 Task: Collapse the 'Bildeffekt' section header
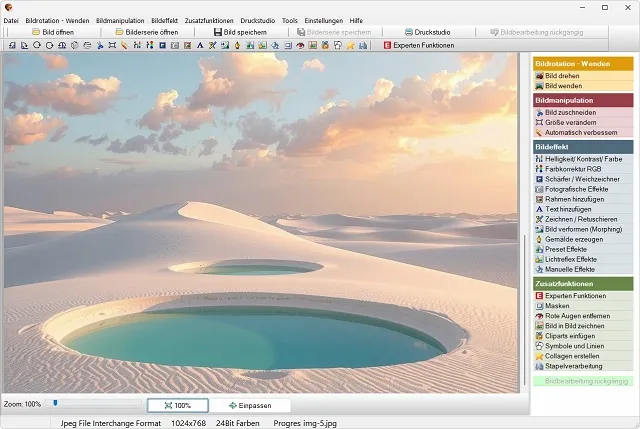click(582, 147)
